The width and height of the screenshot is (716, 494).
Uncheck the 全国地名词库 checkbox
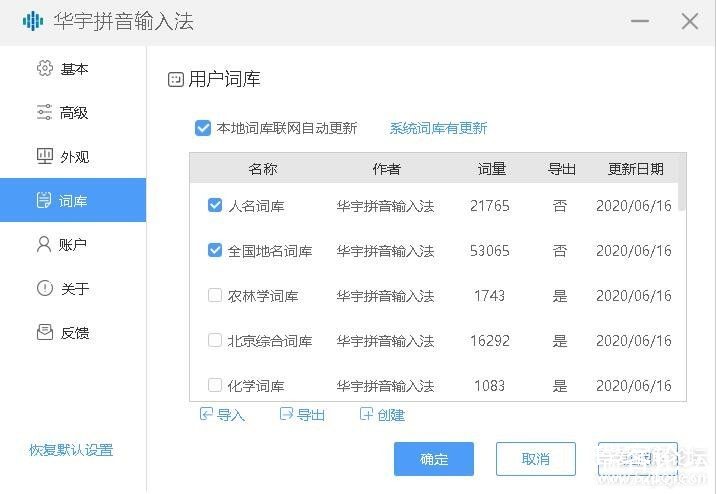click(x=215, y=250)
